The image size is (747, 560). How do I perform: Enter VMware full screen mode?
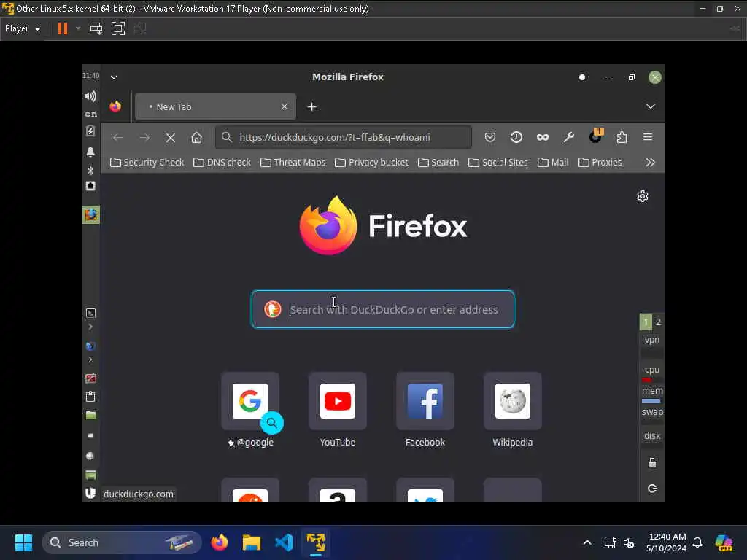pyautogui.click(x=117, y=28)
